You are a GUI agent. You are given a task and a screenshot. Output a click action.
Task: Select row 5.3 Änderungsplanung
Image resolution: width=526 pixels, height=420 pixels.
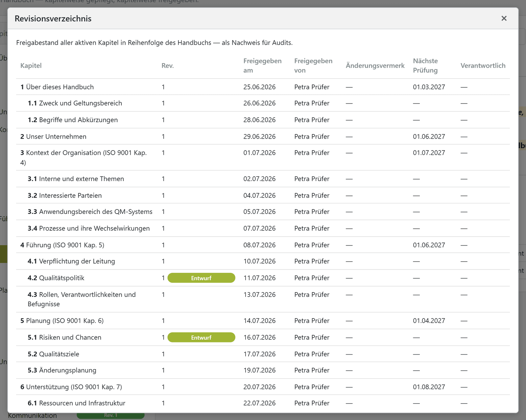[263, 370]
